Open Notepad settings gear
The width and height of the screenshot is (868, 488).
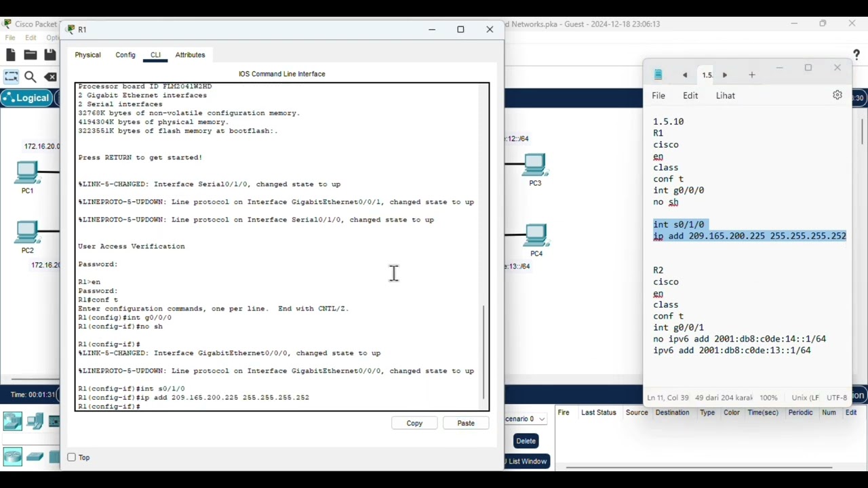click(837, 96)
